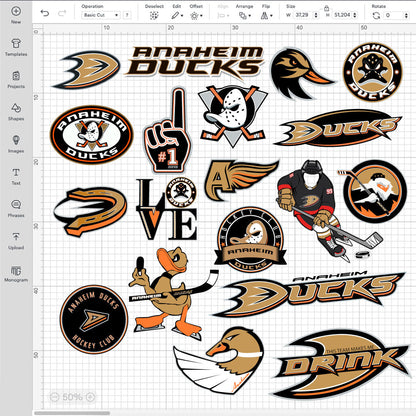Open the Offset tool

pyautogui.click(x=196, y=15)
